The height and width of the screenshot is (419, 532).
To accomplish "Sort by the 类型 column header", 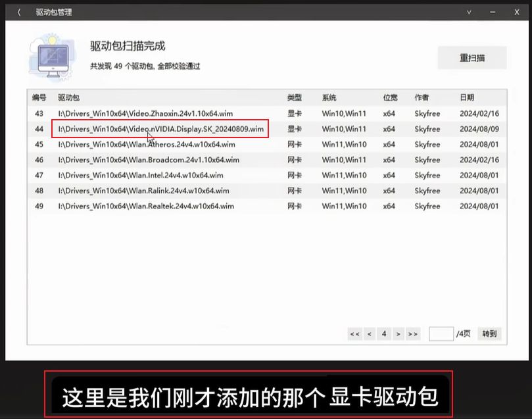I will (x=295, y=97).
